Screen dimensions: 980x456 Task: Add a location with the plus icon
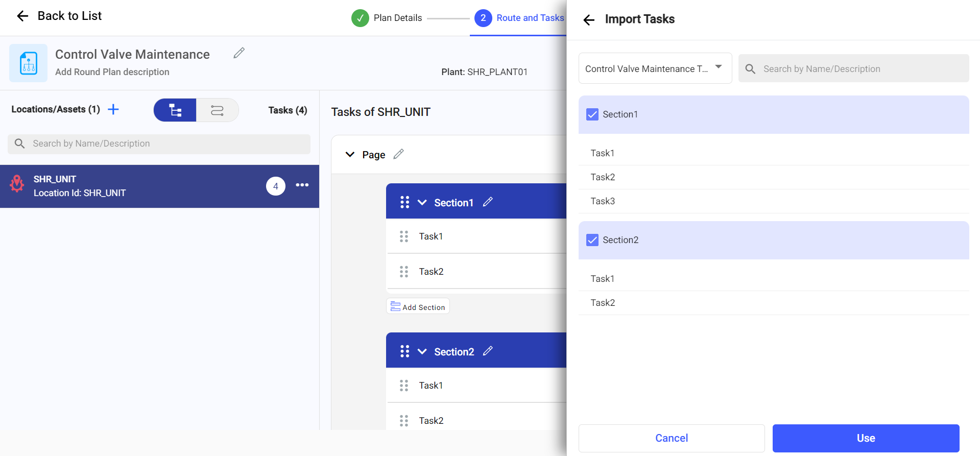[x=113, y=109]
